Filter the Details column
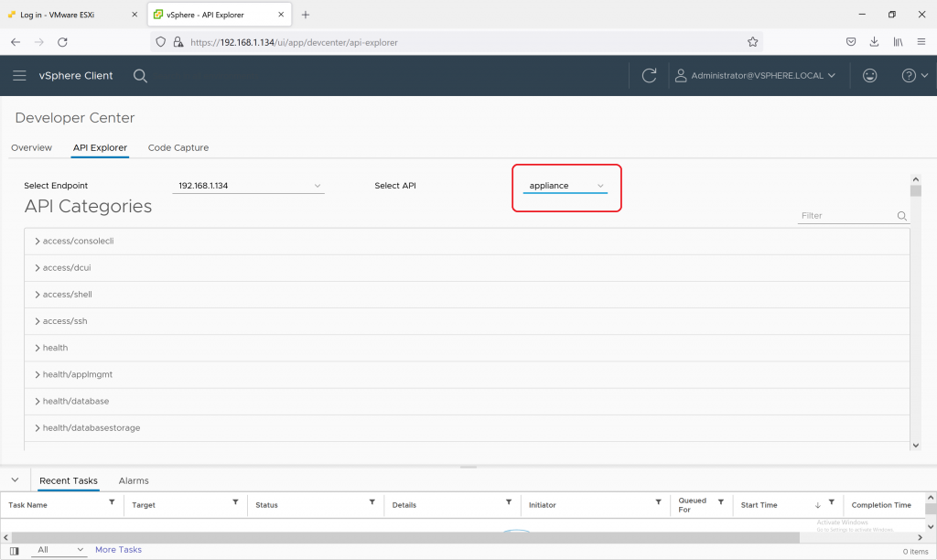The height and width of the screenshot is (560, 937). tap(509, 502)
